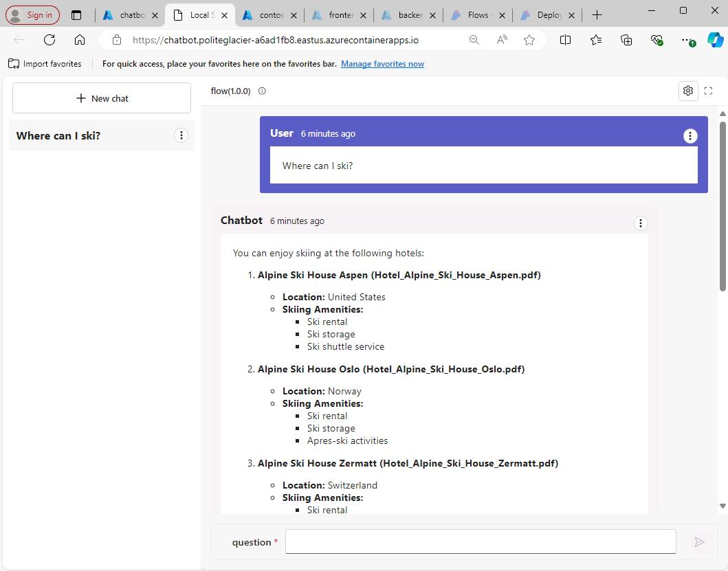Click the 'Location: Norway' line
728x571 pixels.
322,391
